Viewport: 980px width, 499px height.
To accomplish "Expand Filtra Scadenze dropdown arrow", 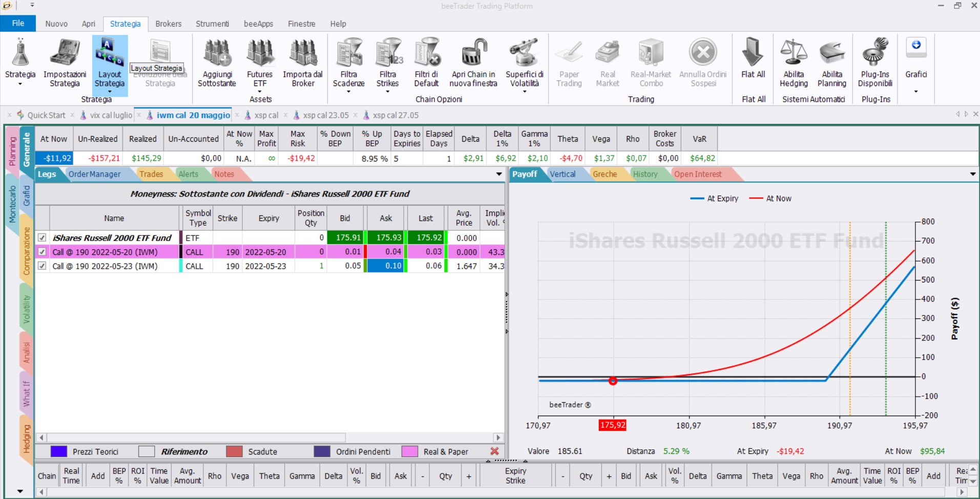I will [x=348, y=92].
